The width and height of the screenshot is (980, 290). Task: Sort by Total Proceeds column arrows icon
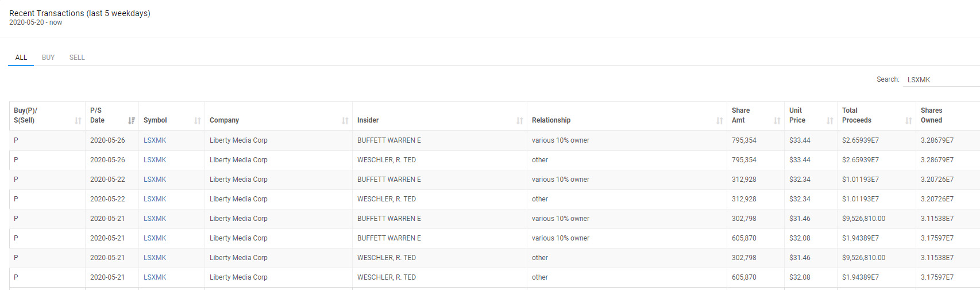point(909,121)
